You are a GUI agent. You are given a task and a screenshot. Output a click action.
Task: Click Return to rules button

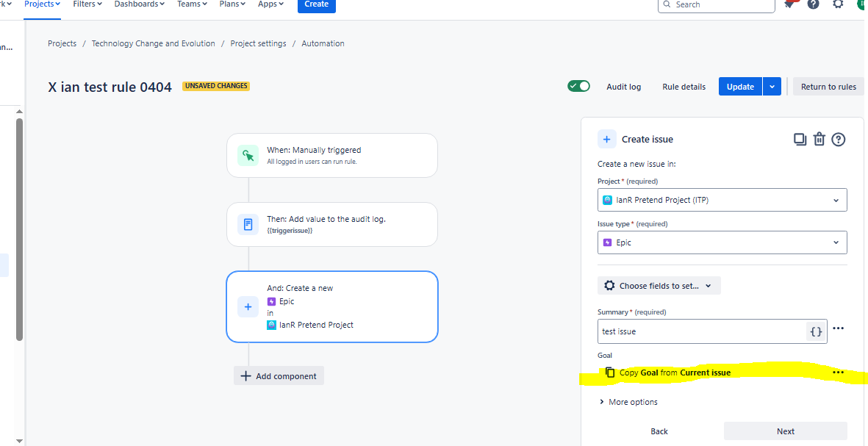(x=828, y=86)
